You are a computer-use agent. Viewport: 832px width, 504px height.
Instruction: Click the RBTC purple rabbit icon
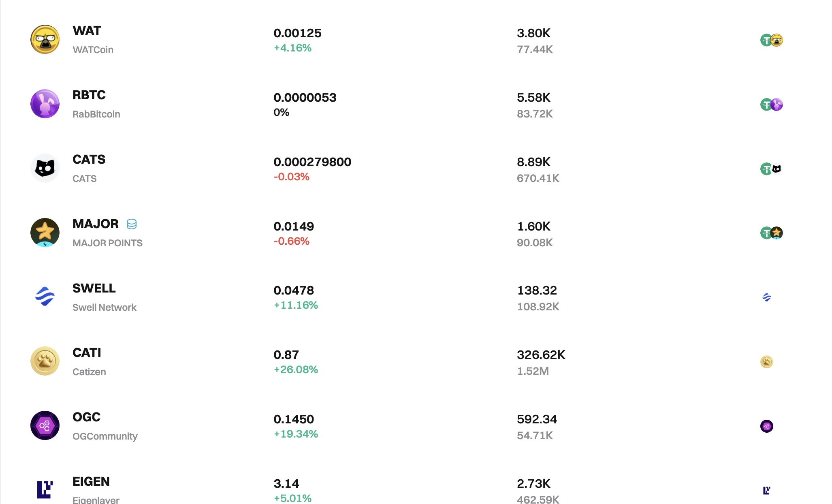45,104
